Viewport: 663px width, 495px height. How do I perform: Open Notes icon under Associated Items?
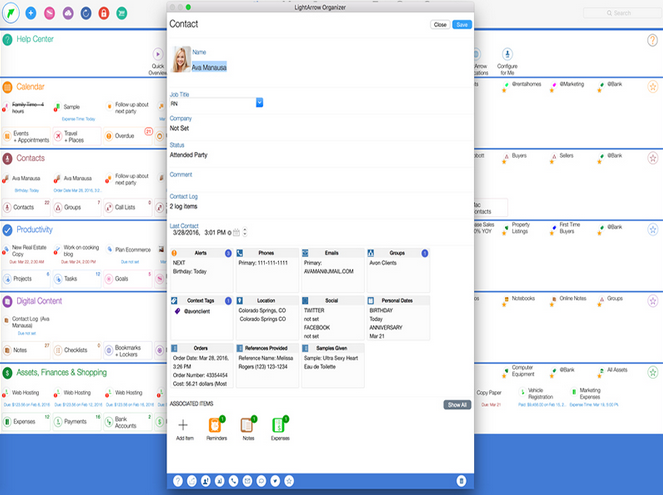tap(248, 426)
